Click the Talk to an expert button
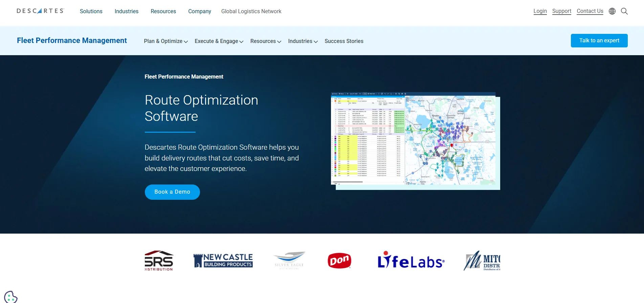Screen dimensions: 644x303 (599, 41)
